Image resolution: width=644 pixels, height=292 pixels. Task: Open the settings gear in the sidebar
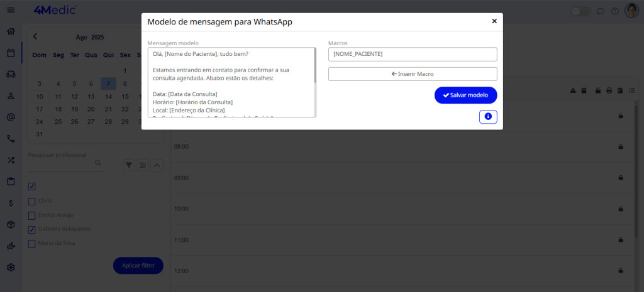click(x=11, y=268)
